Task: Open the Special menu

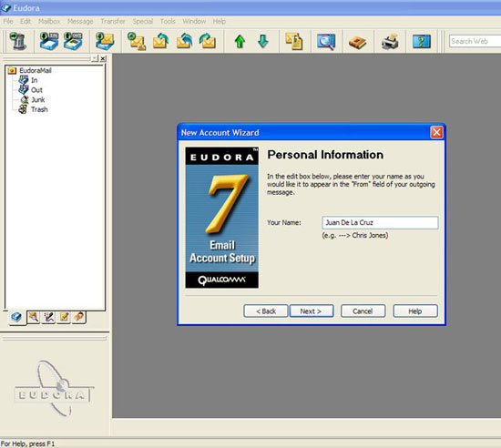Action: (x=142, y=21)
